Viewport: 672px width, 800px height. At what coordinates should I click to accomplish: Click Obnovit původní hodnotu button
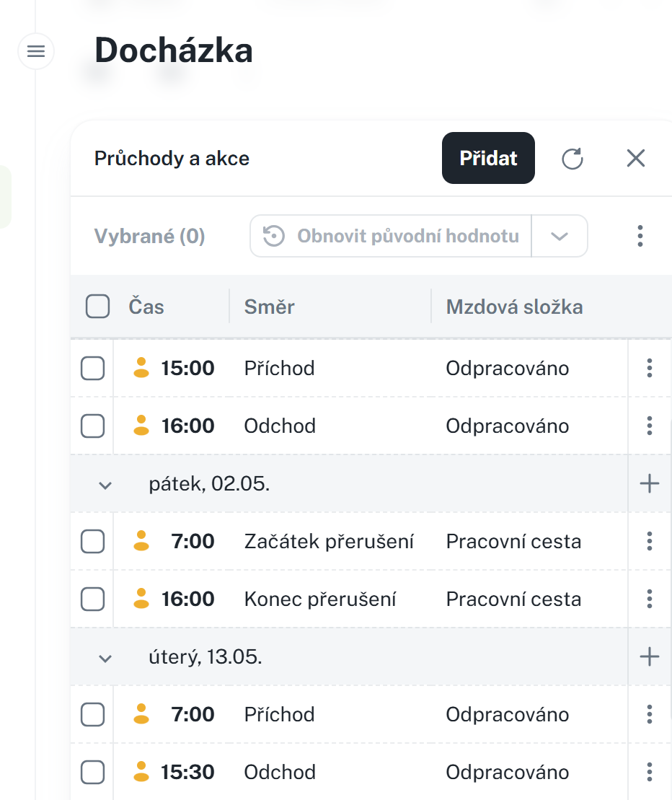click(x=391, y=236)
